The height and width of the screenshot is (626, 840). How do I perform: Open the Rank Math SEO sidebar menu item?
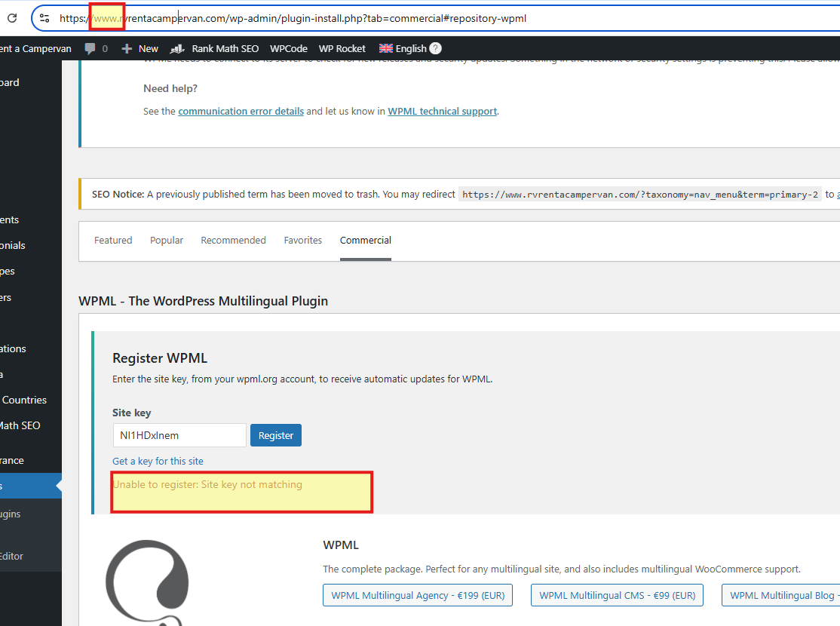coord(20,425)
